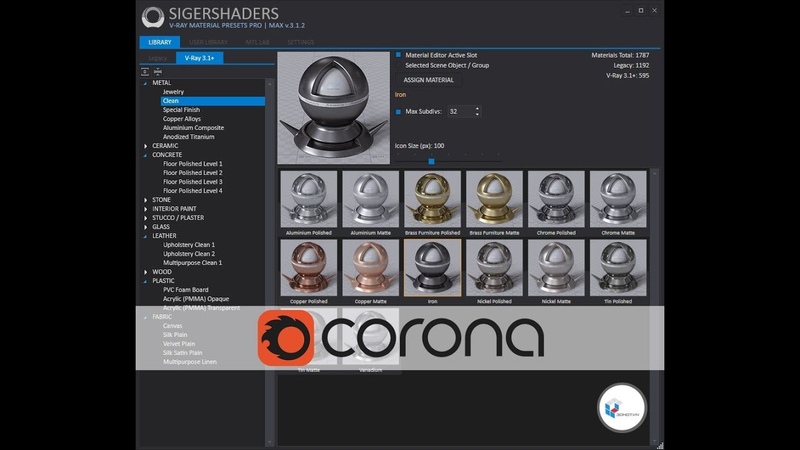800x450 pixels.
Task: Click the Legacy: 1192 count text
Action: point(632,65)
